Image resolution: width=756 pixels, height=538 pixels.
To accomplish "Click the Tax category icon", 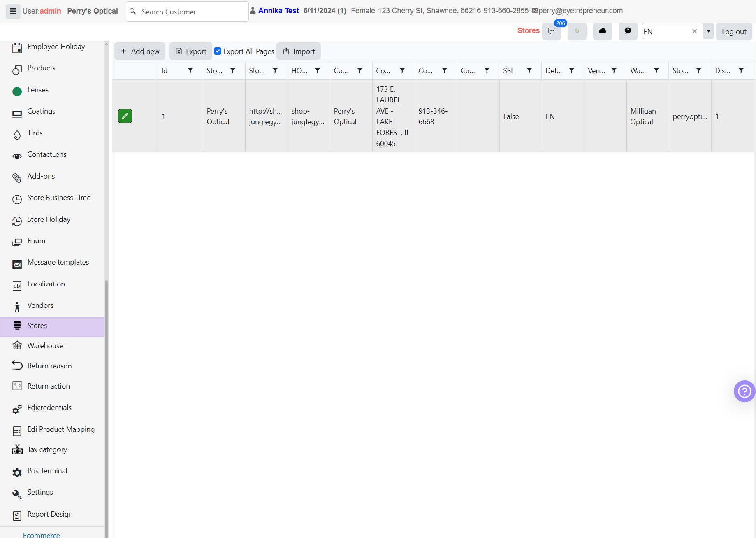I will tap(17, 449).
